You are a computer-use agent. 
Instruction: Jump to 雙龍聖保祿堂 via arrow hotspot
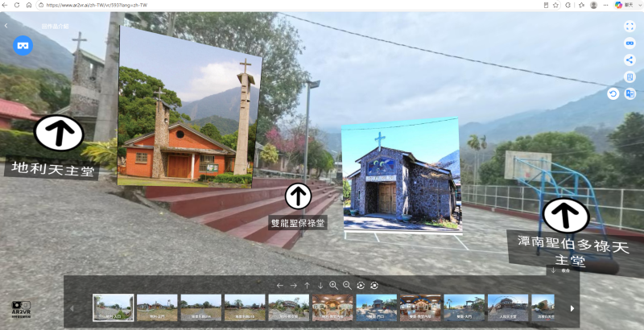(298, 196)
